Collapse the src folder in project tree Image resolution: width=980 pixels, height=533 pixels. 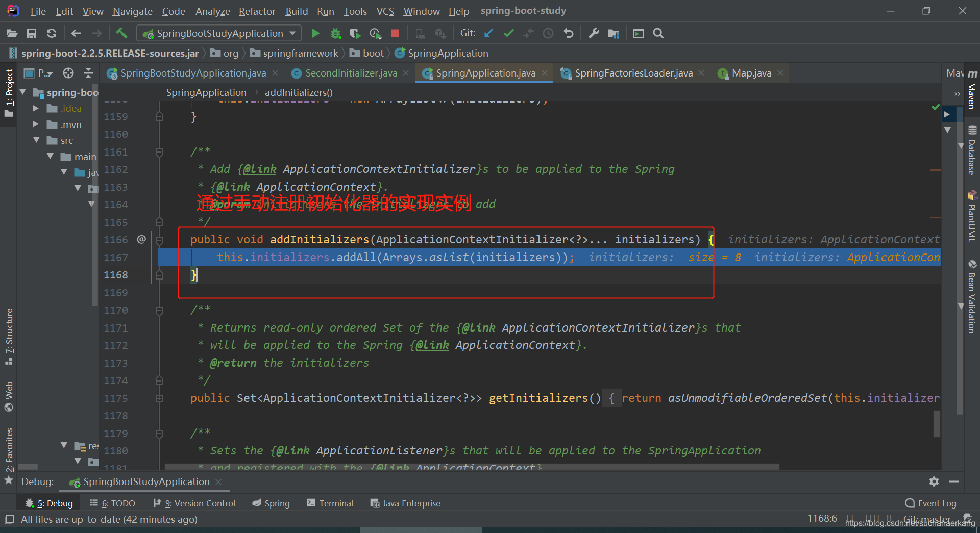pos(36,140)
